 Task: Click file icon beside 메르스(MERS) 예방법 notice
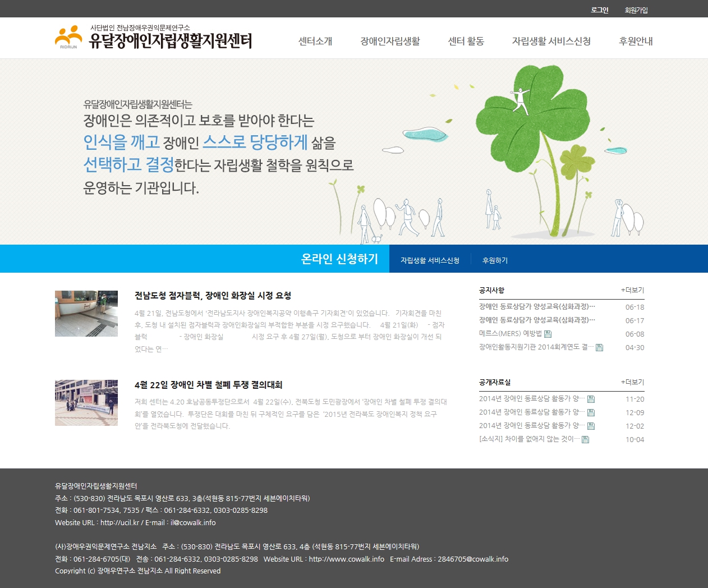click(548, 334)
